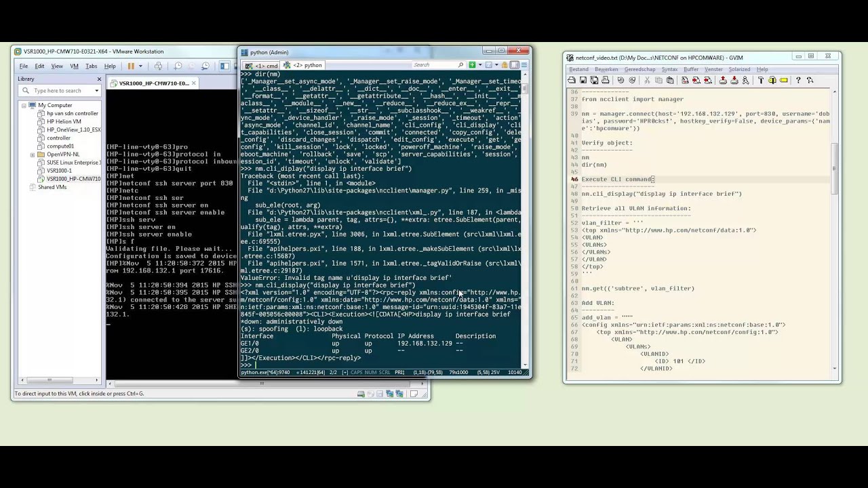Switch to the <1> cmd tab in ConEmu
This screenshot has width=868, height=488.
click(261, 65)
